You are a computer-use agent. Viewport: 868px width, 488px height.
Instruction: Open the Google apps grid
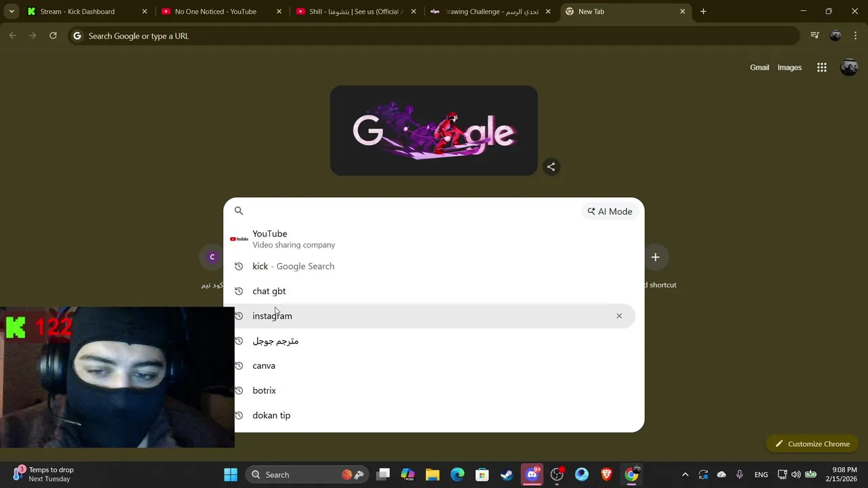(822, 68)
